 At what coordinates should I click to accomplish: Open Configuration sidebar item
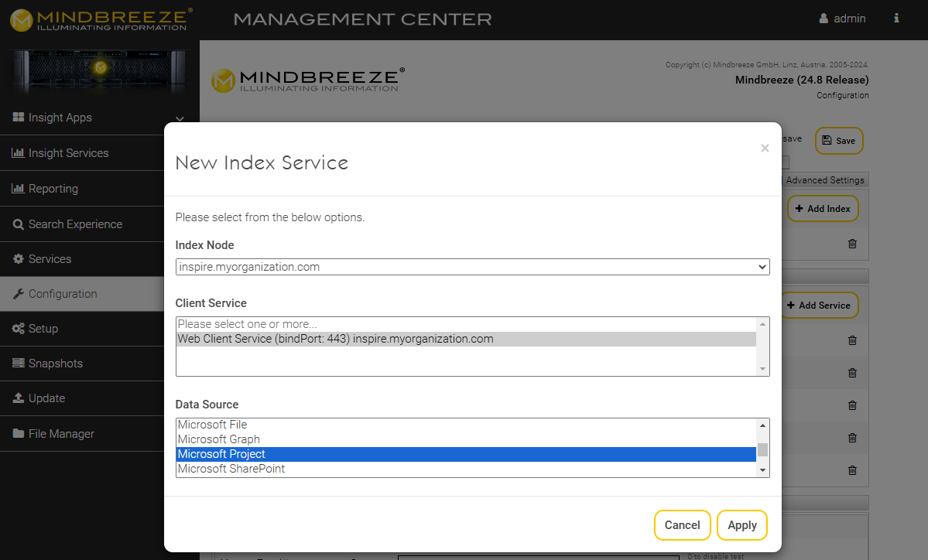pos(82,294)
